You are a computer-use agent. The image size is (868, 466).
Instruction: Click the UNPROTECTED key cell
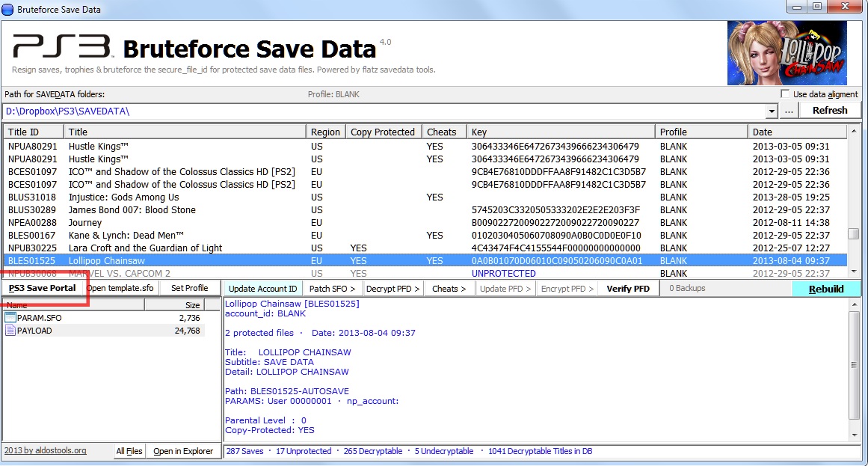coord(503,273)
